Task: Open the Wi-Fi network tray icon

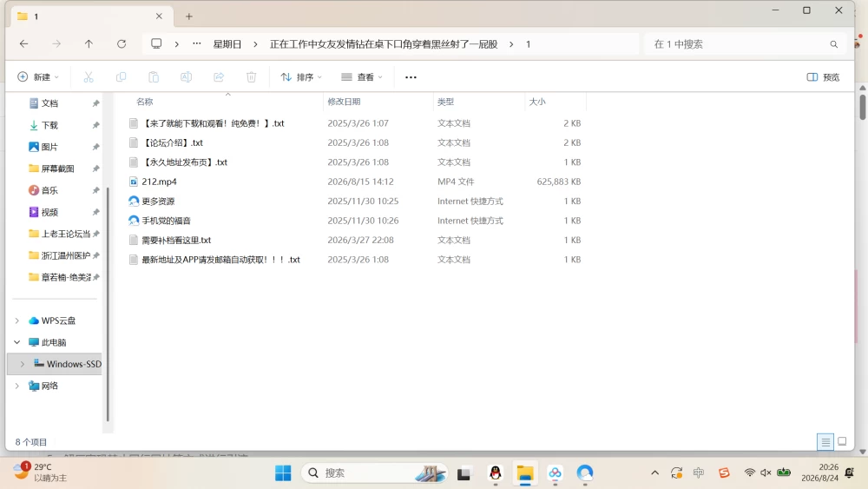Action: pyautogui.click(x=750, y=472)
